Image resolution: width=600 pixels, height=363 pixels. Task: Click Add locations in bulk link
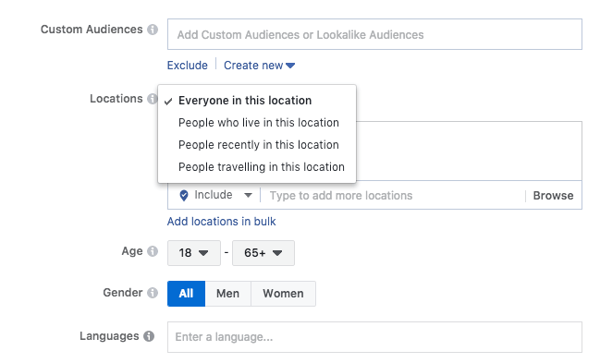coord(222,221)
